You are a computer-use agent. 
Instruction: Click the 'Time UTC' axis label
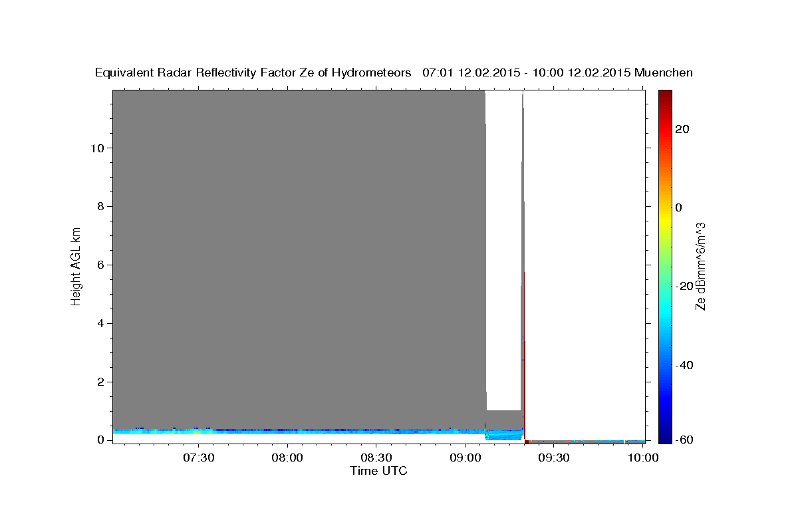pos(378,471)
